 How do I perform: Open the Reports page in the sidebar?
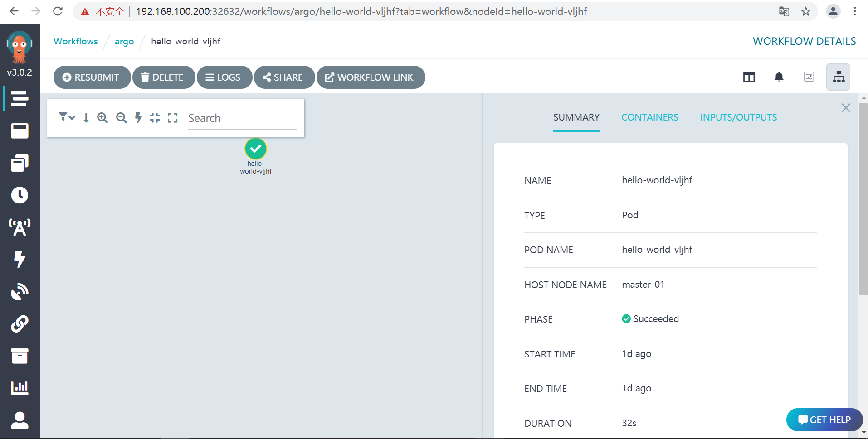[x=20, y=387]
